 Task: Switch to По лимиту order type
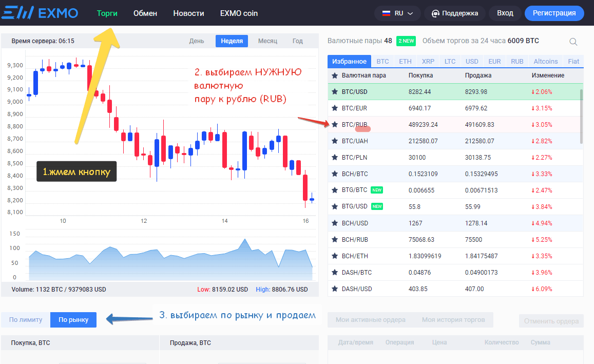coord(26,319)
